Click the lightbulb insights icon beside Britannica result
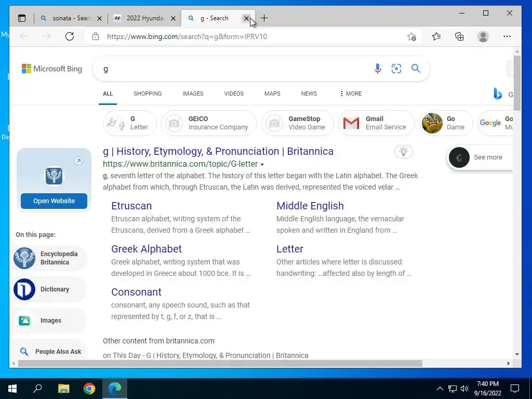 (403, 152)
